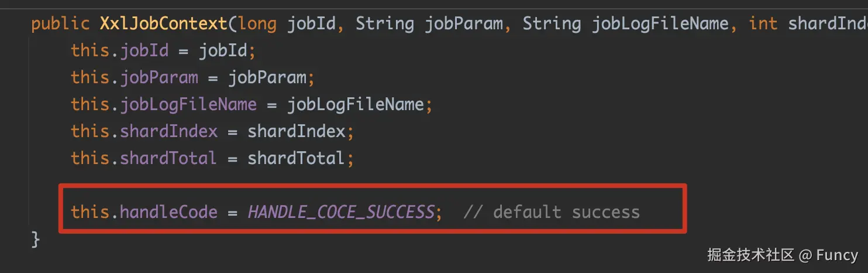This screenshot has height=273, width=868.
Task: Click the HANDLE_COCE_SUCCESS constant
Action: click(x=341, y=211)
